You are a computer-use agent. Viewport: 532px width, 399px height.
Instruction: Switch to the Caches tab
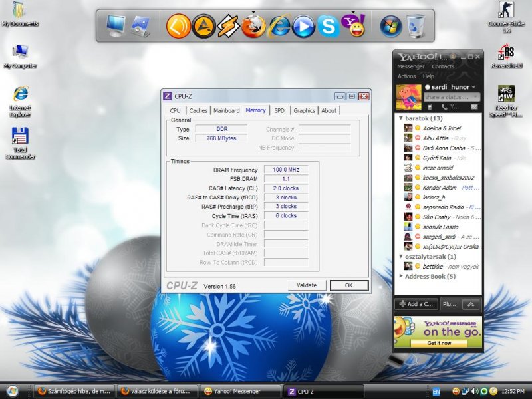198,110
